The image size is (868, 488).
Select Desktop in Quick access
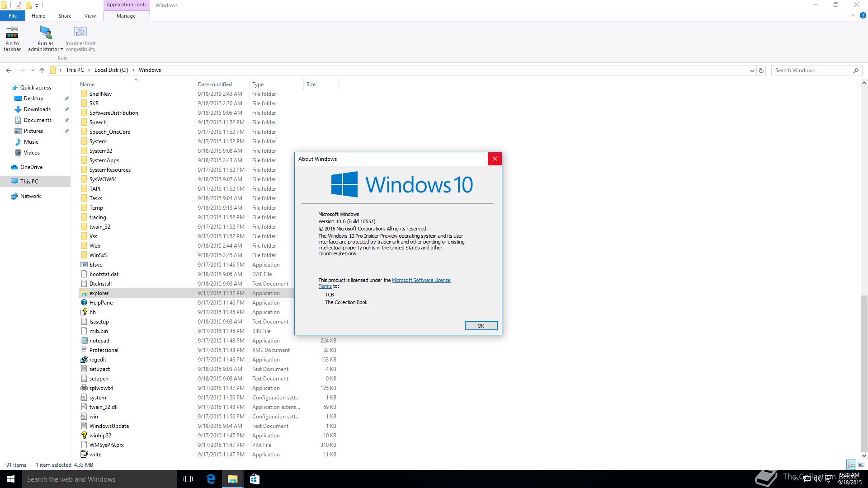(33, 99)
